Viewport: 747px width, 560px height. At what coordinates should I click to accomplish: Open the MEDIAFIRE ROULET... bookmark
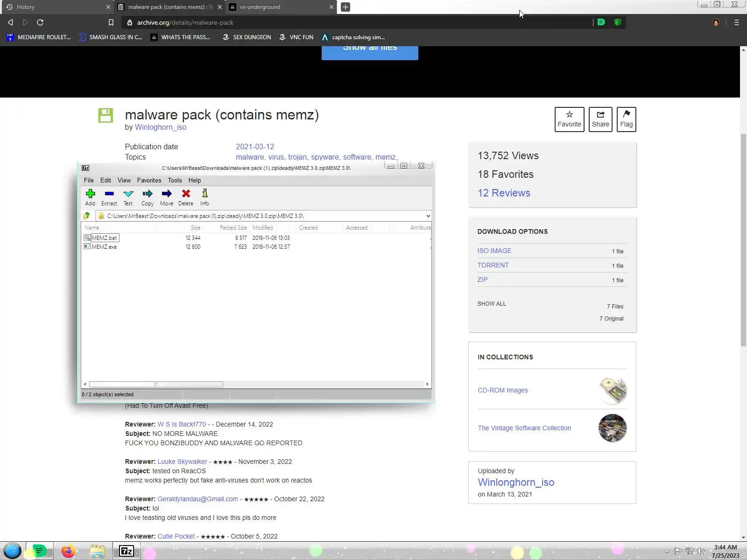tap(39, 37)
